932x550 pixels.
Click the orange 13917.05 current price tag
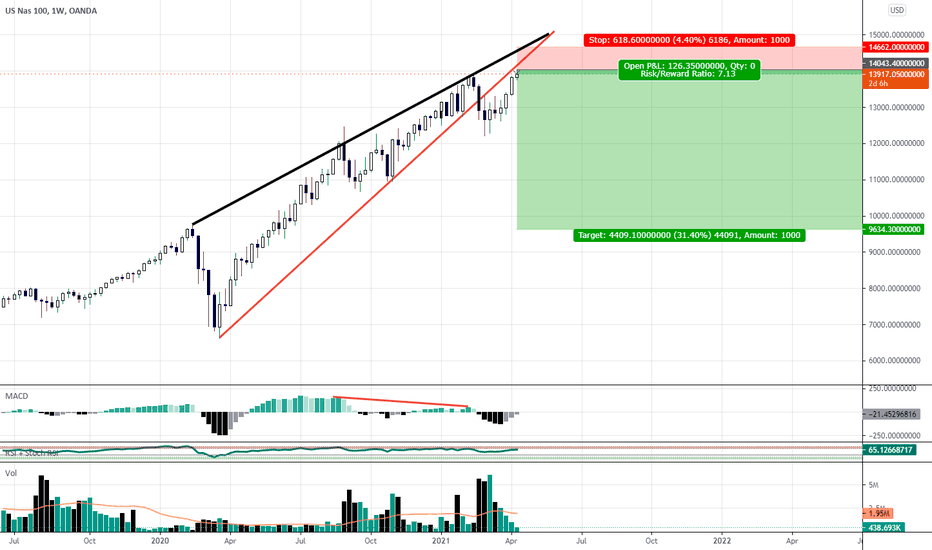point(896,74)
